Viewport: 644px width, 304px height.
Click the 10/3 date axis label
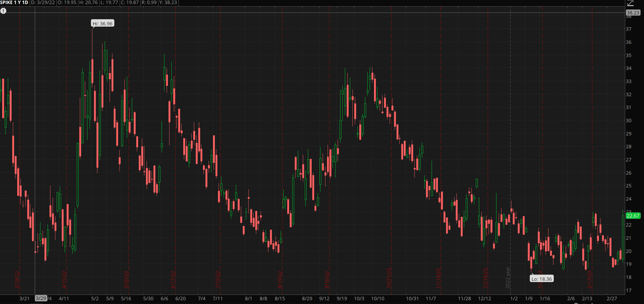360,298
